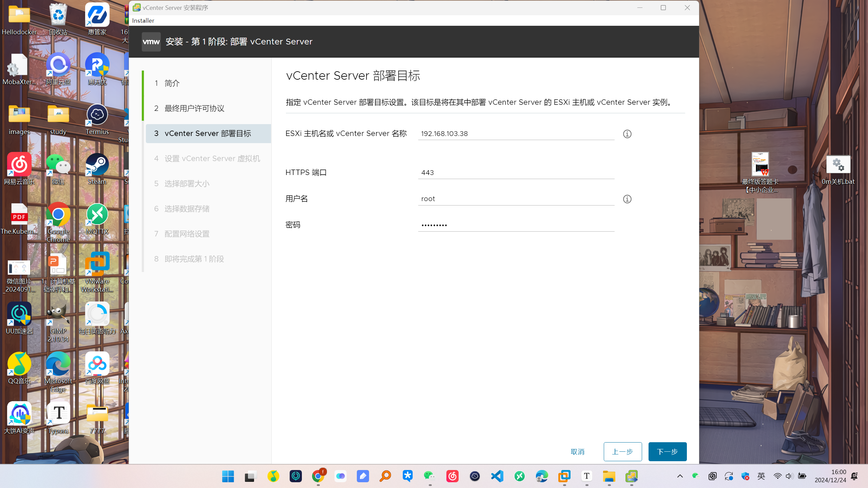Click the vmw logo in installer header
Viewport: 868px width, 488px height.
[151, 42]
